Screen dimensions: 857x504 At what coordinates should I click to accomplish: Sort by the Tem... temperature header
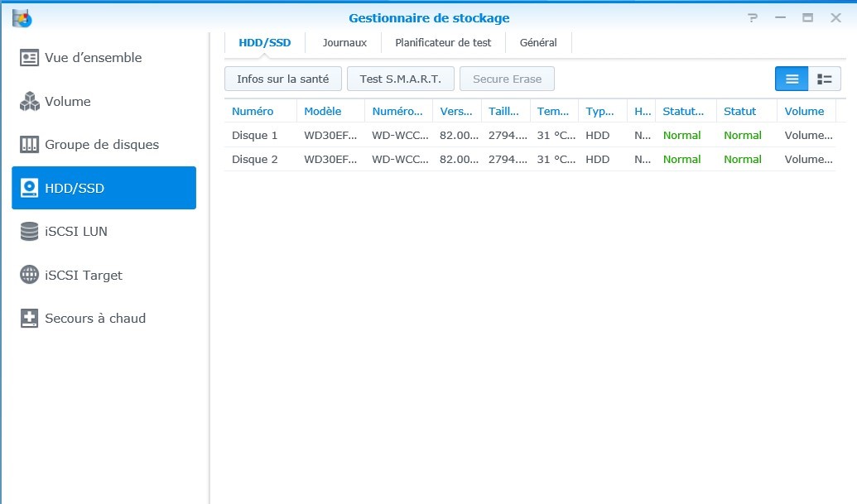554,112
